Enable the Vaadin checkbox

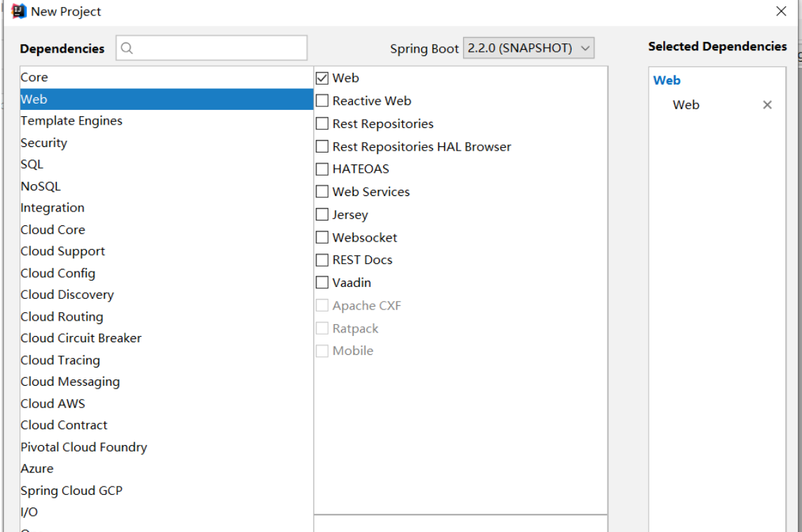(x=322, y=283)
